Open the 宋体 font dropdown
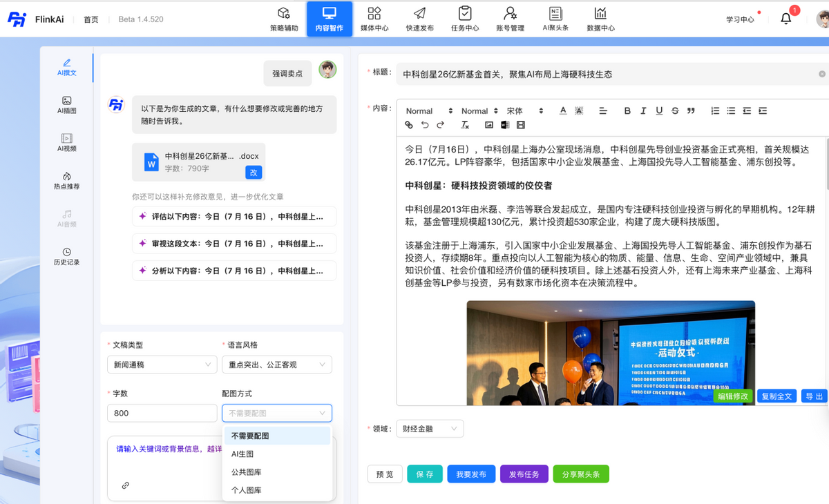 click(x=524, y=111)
